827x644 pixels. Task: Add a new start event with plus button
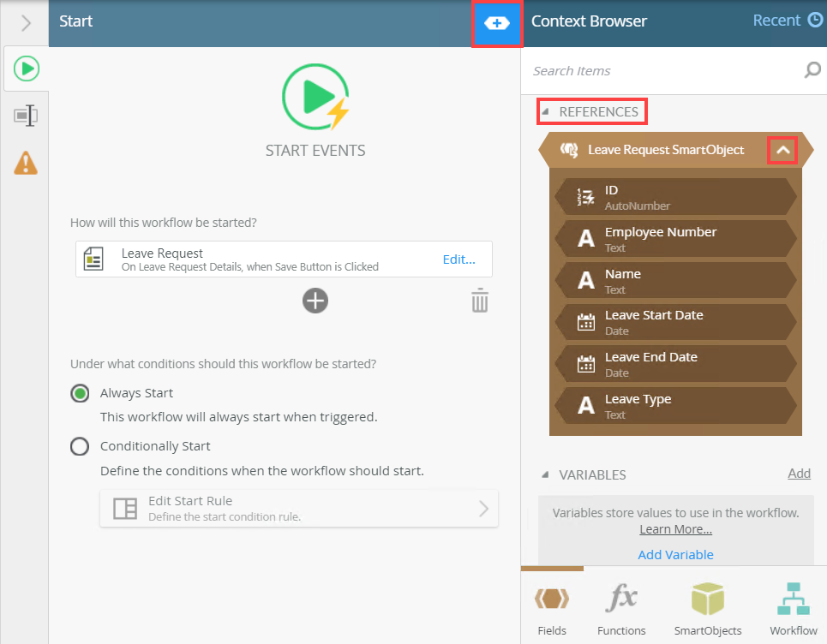point(315,301)
